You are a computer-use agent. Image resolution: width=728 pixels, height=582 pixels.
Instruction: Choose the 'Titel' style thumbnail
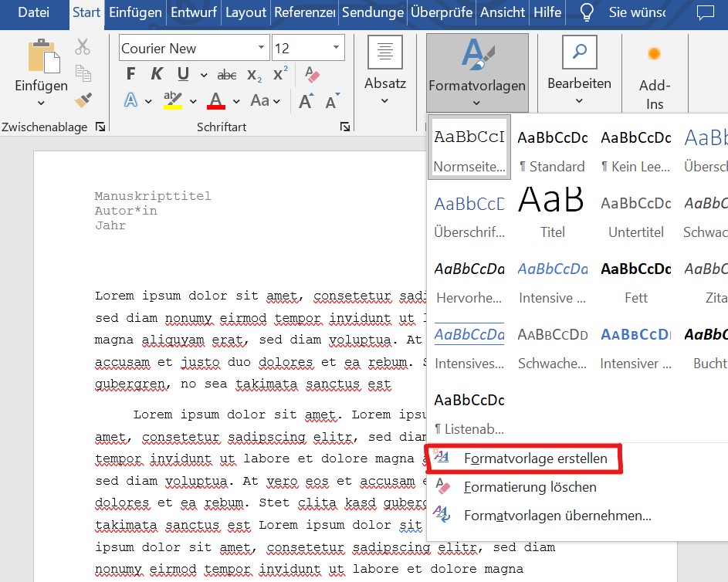pyautogui.click(x=553, y=211)
